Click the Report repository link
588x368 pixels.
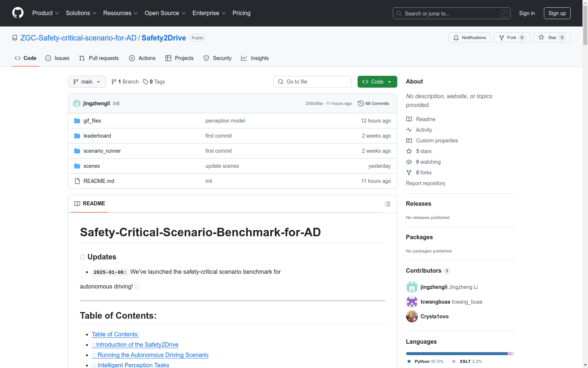tap(426, 183)
